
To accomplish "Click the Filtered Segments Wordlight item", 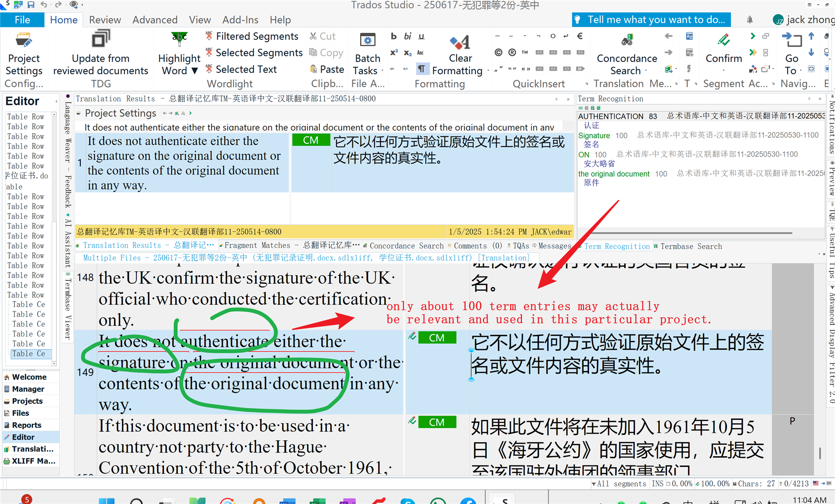I will point(252,36).
